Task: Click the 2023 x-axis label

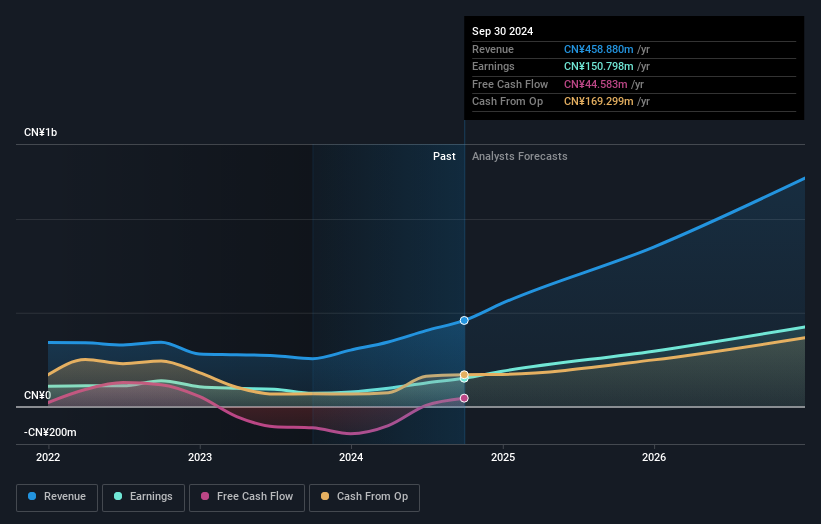Action: [200, 458]
